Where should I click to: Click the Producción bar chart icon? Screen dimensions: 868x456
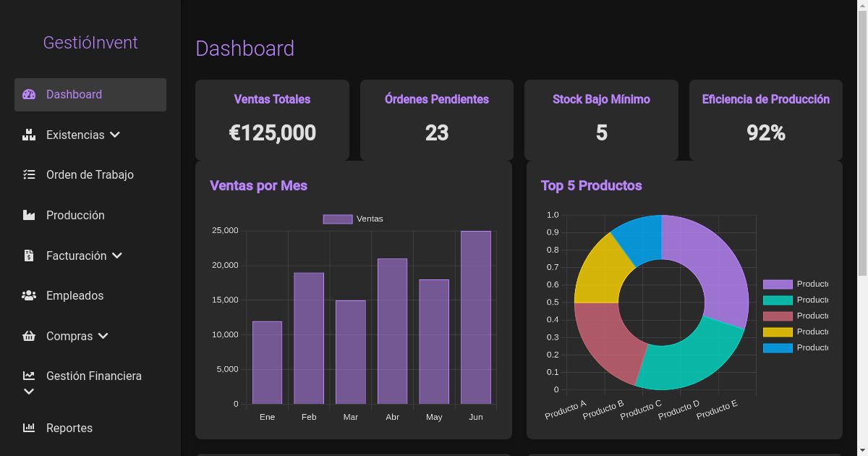[x=29, y=215]
